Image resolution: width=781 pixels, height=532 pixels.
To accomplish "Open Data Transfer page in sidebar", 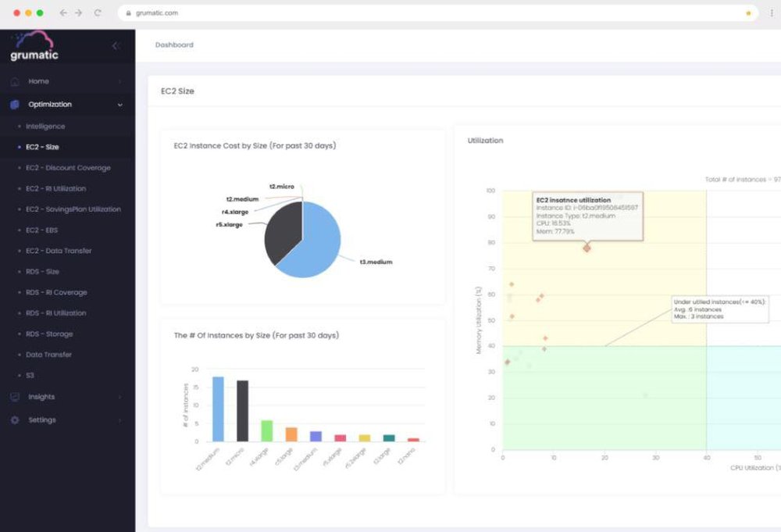I will pos(48,355).
